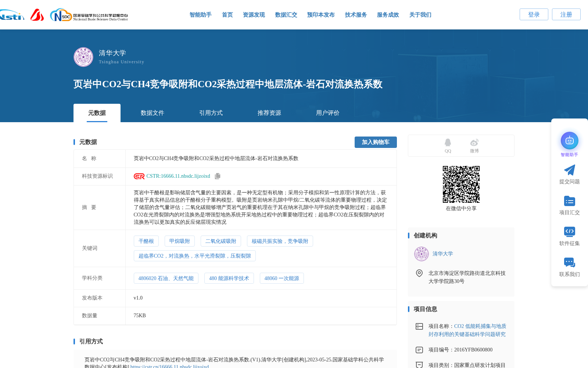
Task: Click the 干酪根 keyword tag
Action: tap(146, 241)
